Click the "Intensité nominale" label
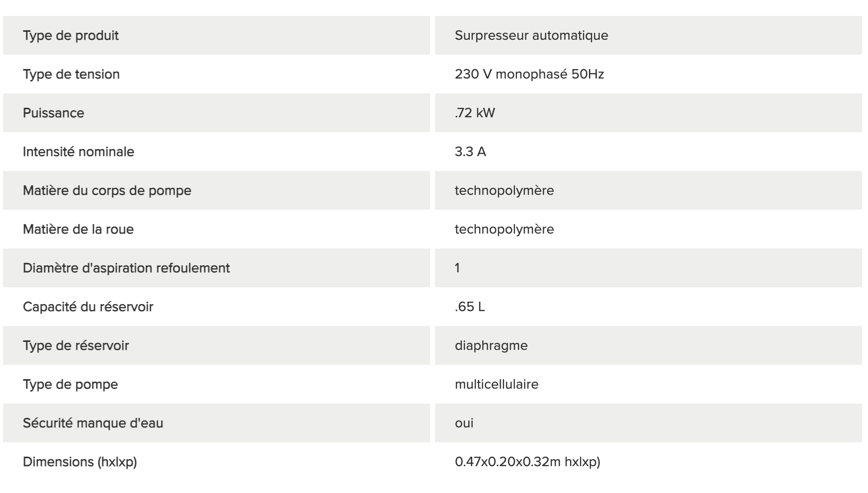 pos(78,152)
